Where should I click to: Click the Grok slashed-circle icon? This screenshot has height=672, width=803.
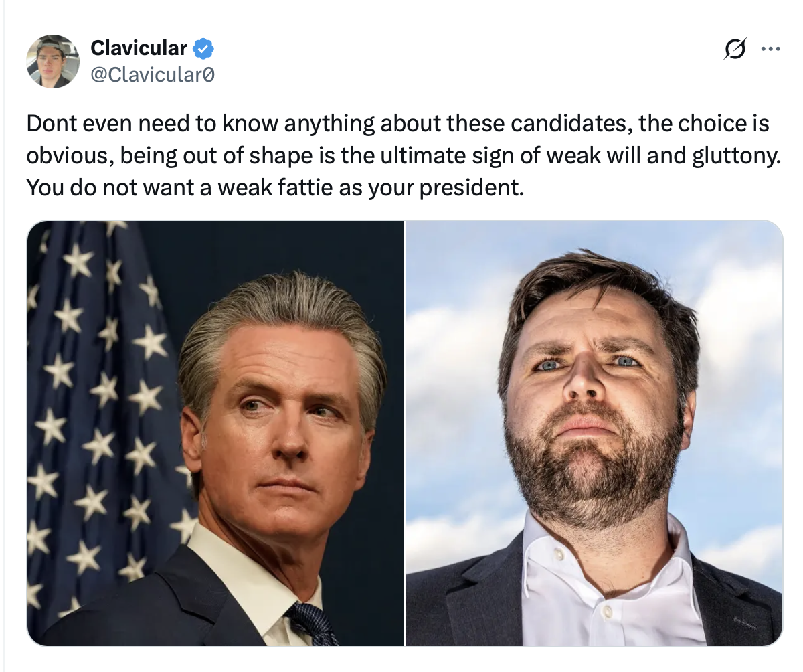tap(734, 50)
